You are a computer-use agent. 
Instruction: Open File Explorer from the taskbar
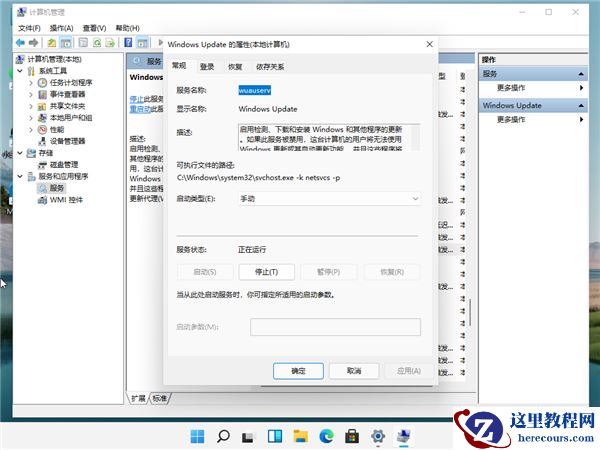click(x=300, y=436)
